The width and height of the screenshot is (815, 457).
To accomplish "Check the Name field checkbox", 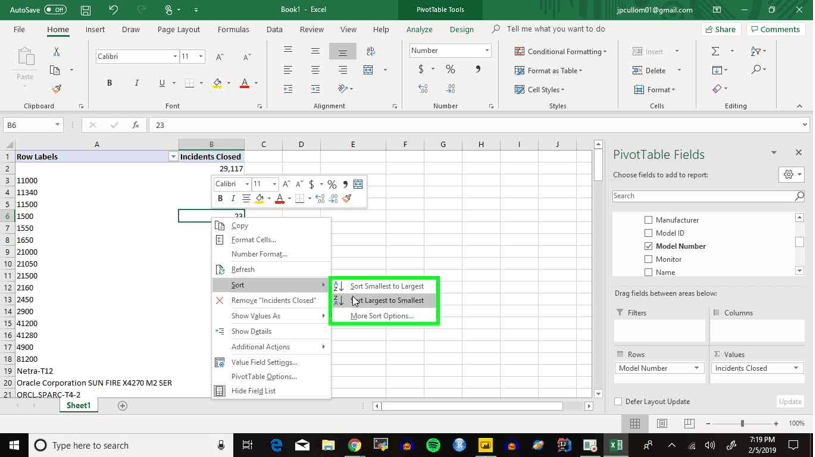I will pyautogui.click(x=648, y=272).
